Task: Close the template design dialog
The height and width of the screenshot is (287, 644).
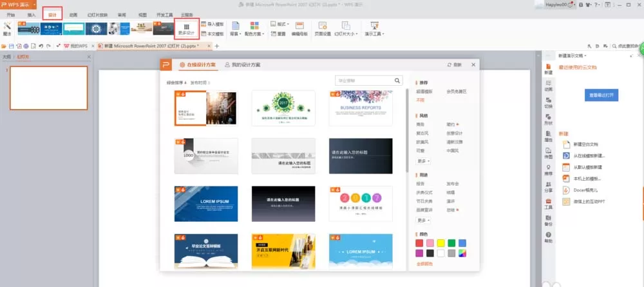Action: (x=473, y=65)
